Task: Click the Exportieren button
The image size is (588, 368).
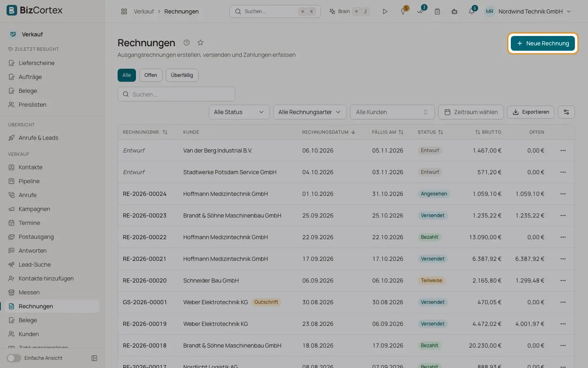Action: (531, 112)
